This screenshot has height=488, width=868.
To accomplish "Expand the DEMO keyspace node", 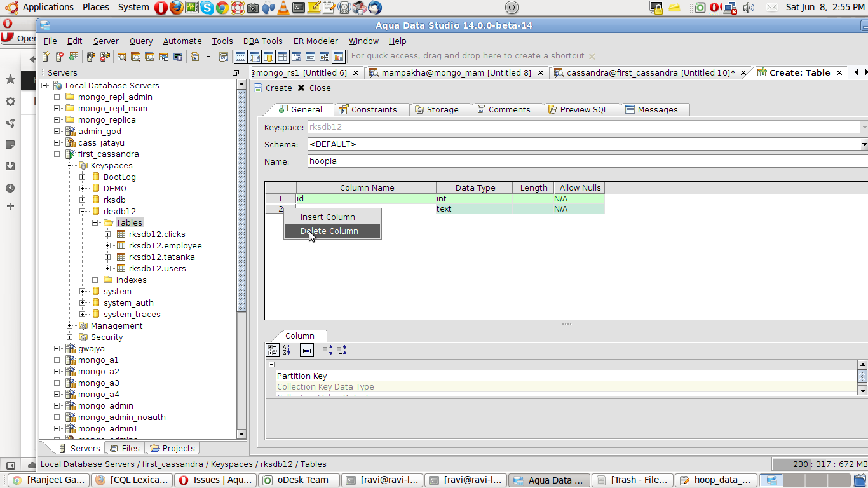I will [83, 189].
